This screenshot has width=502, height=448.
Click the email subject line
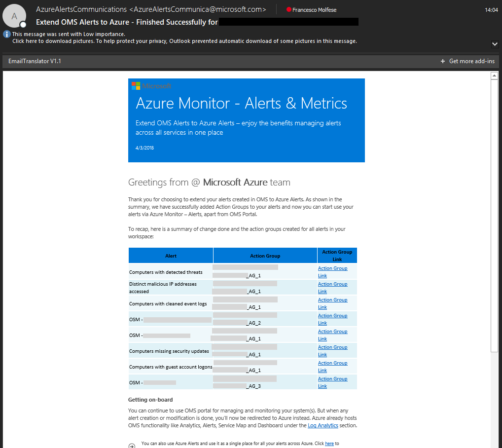pos(127,22)
